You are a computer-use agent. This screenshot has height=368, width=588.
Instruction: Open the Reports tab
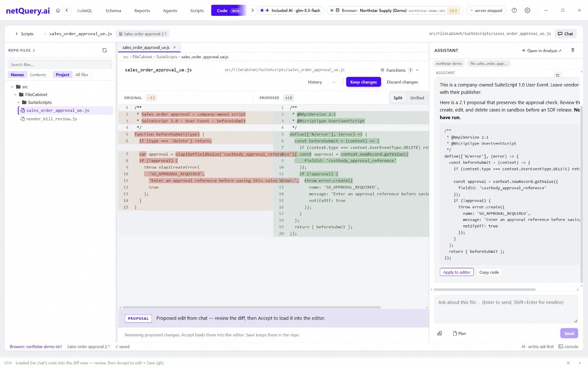point(142,10)
